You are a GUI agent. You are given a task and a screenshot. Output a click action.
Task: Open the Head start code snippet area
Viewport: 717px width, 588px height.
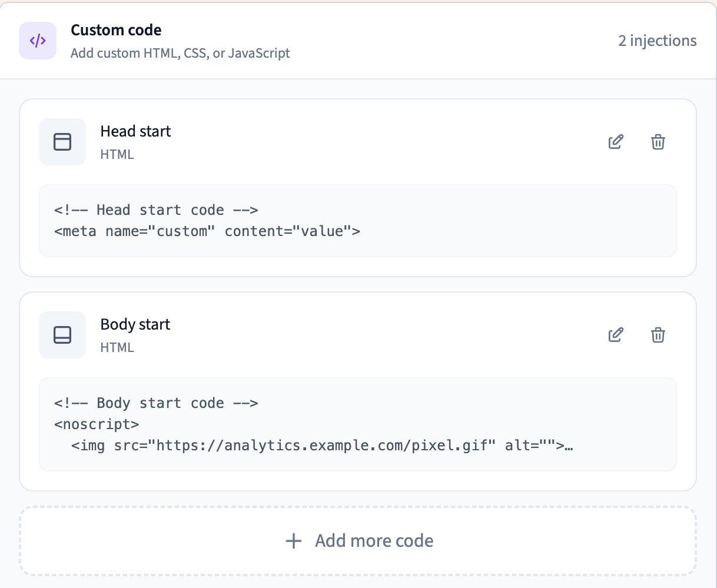click(358, 221)
